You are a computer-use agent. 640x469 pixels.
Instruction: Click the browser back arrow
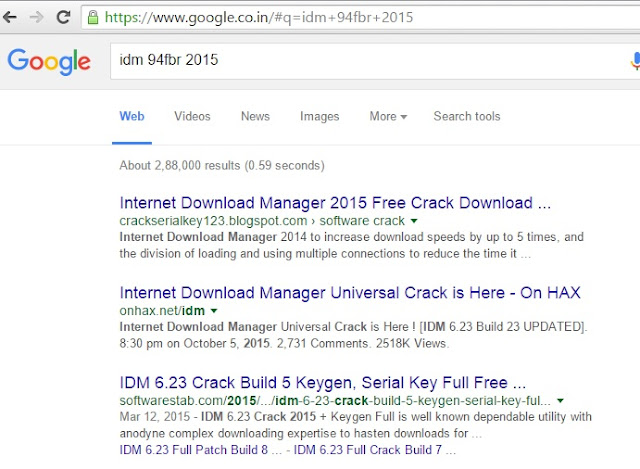tap(10, 17)
